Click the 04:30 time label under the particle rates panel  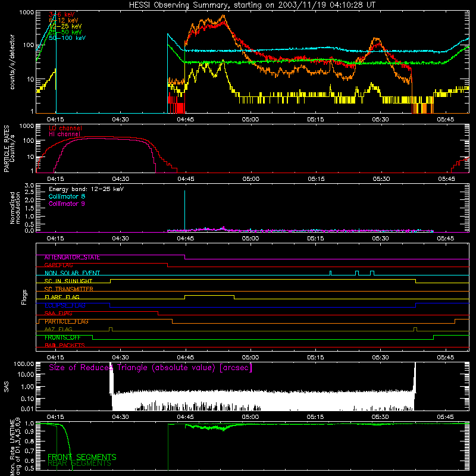tap(121, 179)
